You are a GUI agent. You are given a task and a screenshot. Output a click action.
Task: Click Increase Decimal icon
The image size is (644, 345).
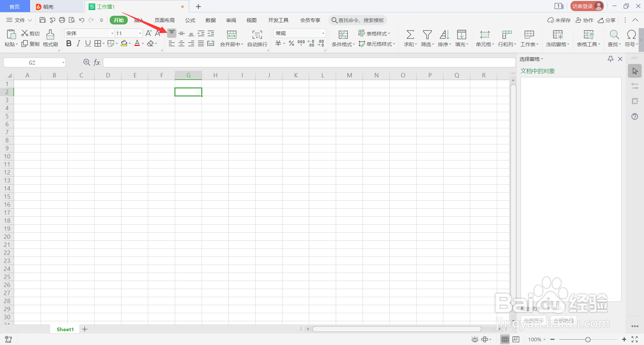311,43
